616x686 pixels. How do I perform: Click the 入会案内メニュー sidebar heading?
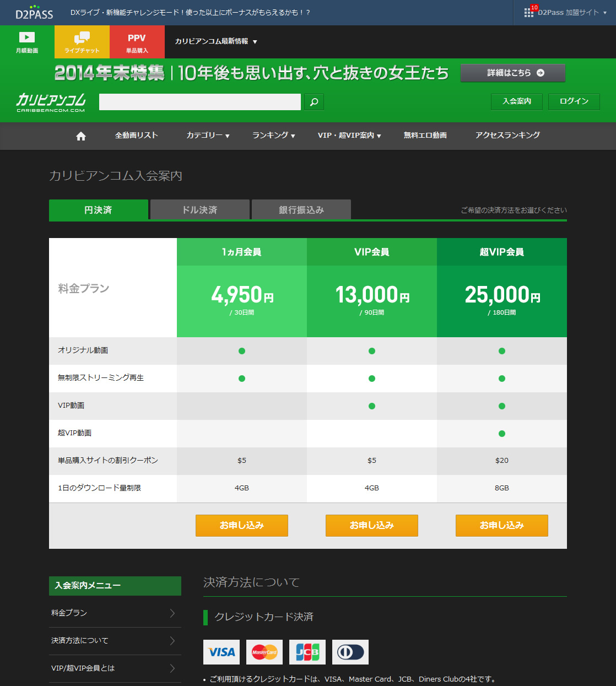click(115, 586)
